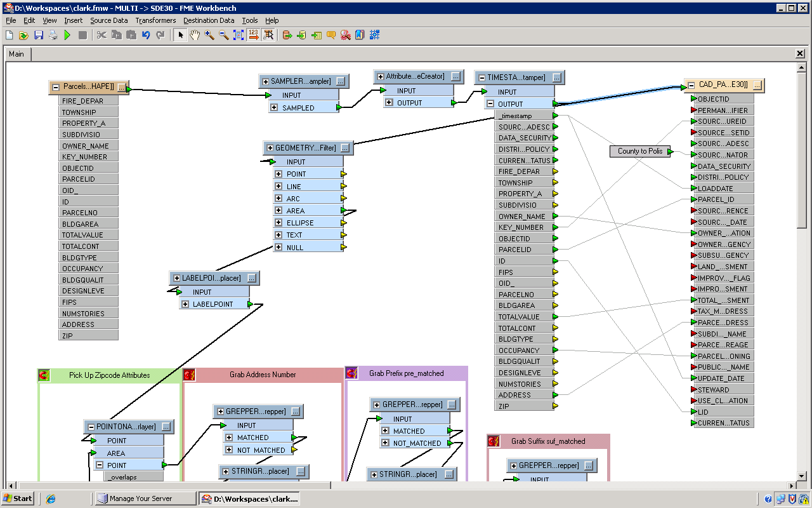Collapse the Parcels source feature type
Image resolution: width=812 pixels, height=508 pixels.
point(56,87)
